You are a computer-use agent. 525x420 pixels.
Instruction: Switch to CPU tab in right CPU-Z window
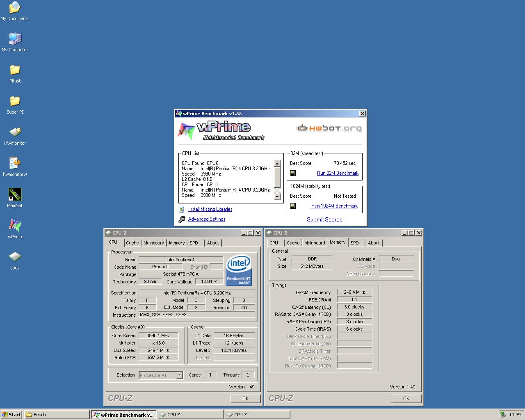274,243
